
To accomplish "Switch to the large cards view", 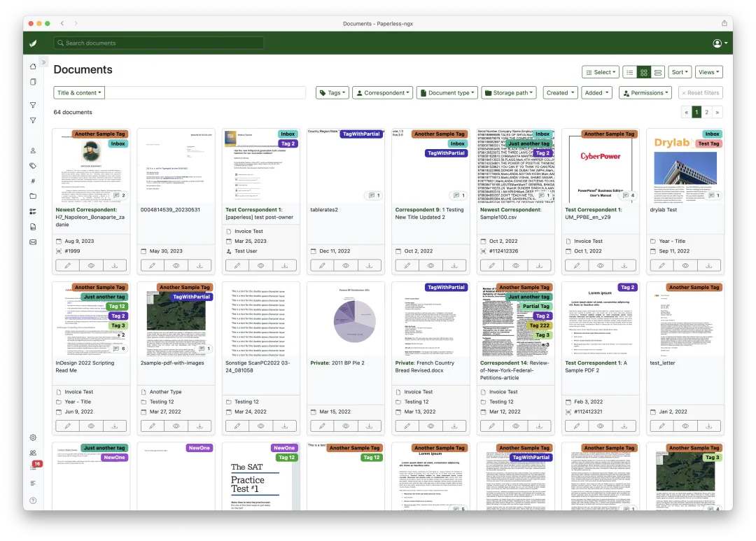I will click(x=657, y=72).
